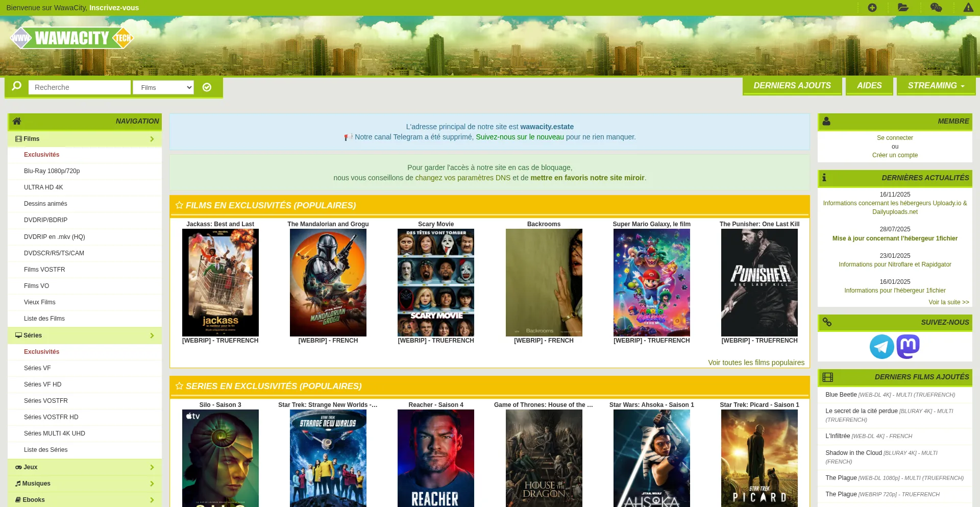Open the Star Wars: Ahsoka poster

coord(652,458)
